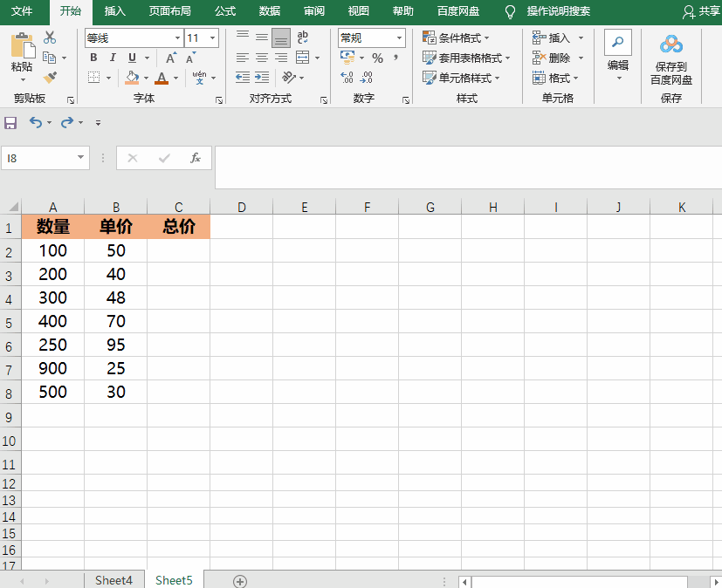Viewport: 722px width, 588px height.
Task: Decrease indent in alignment group
Action: [x=243, y=78]
